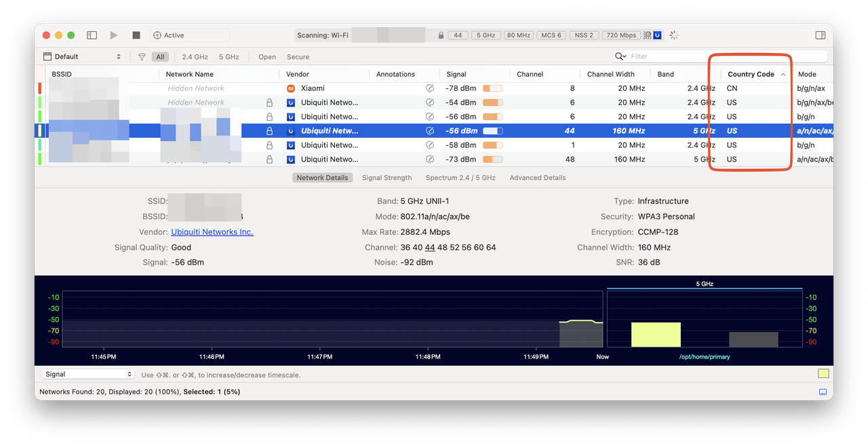This screenshot has width=868, height=446.
Task: Switch to the Signal Strength tab
Action: point(387,178)
